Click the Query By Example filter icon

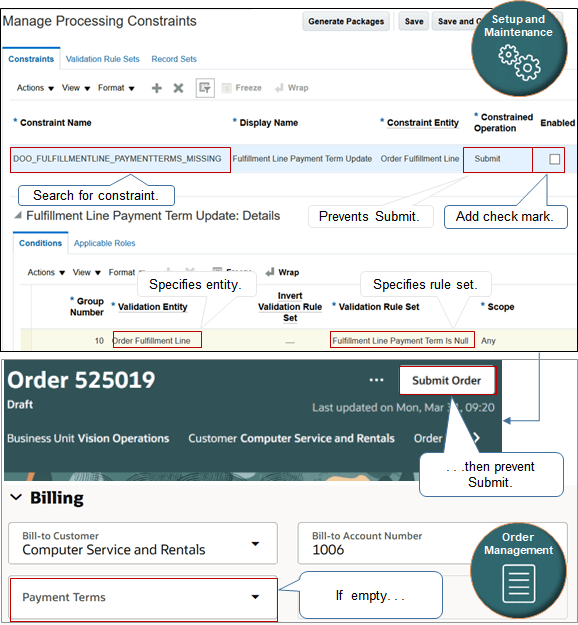point(205,88)
